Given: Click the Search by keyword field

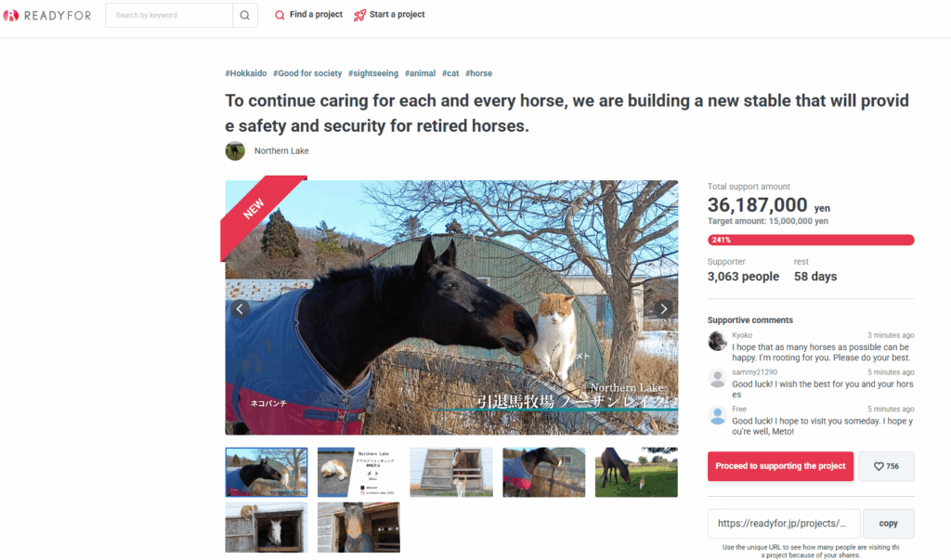Looking at the screenshot, I should tap(169, 15).
